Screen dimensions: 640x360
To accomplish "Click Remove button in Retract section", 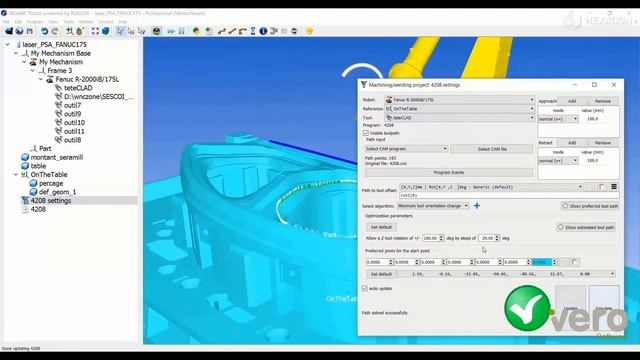I will [x=602, y=143].
